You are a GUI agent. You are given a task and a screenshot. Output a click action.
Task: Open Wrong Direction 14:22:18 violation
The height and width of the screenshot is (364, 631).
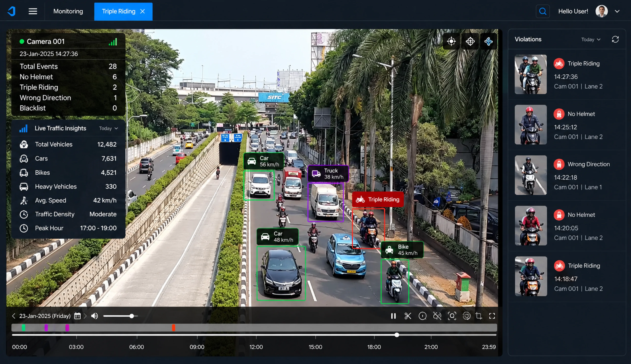coord(567,175)
